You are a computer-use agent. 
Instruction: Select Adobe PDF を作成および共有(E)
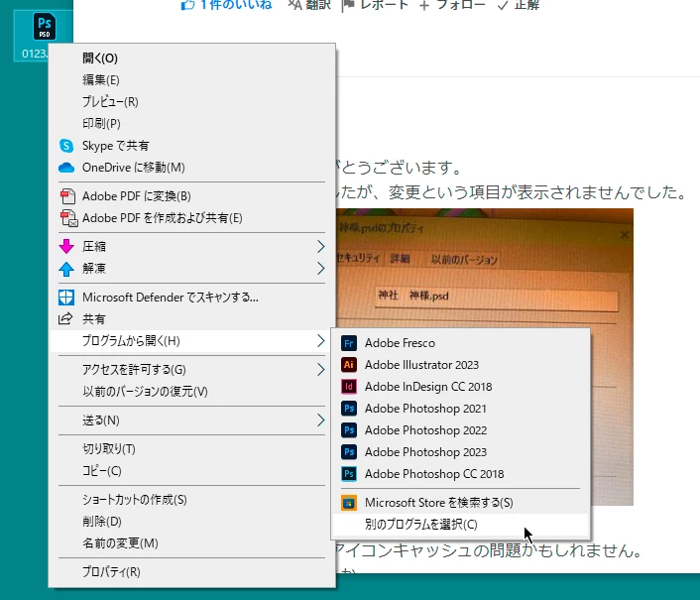coord(191,218)
